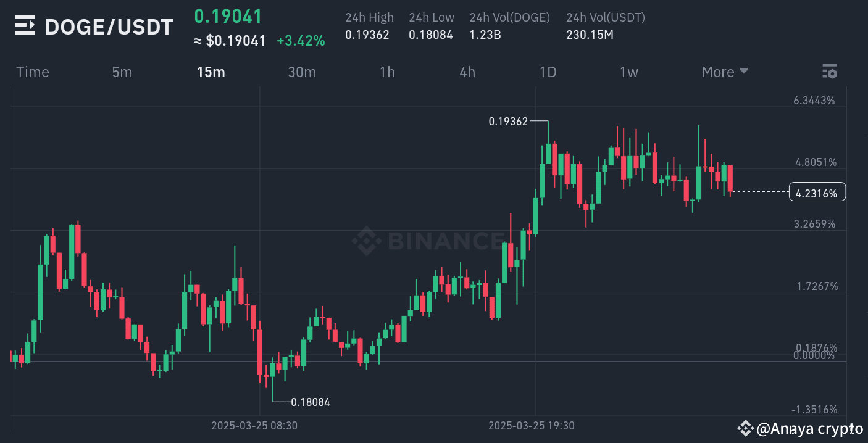Select the DOGE/USDT pair symbol
868x443 pixels.
pos(108,27)
